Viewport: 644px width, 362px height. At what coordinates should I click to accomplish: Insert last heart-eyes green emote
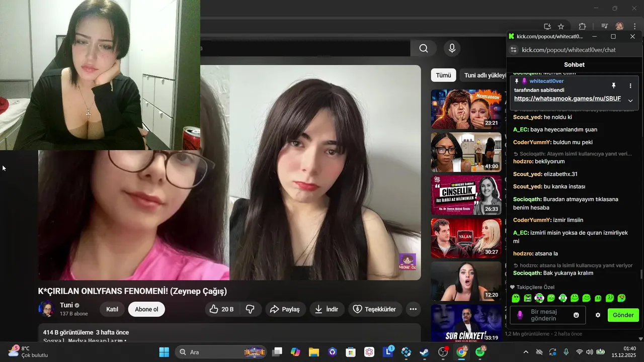(621, 298)
